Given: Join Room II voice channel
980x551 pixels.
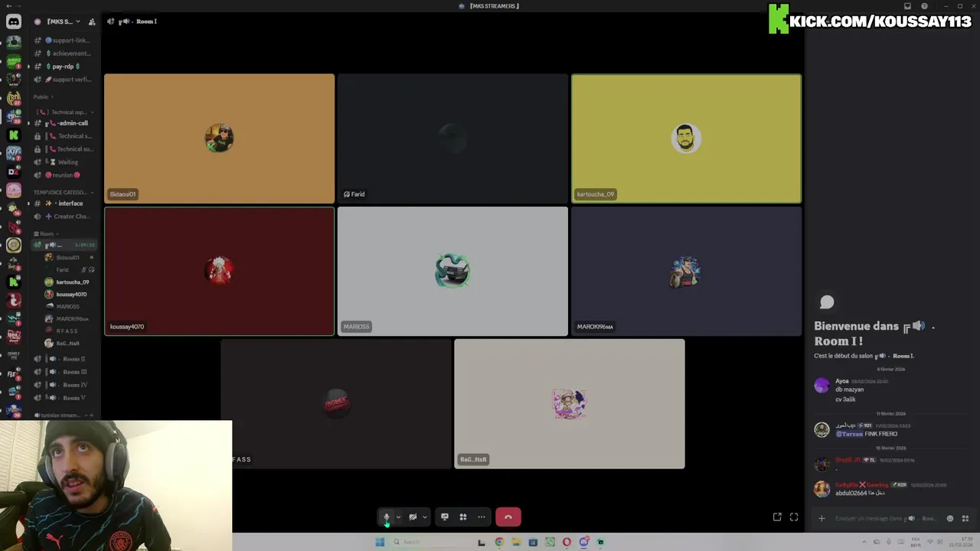Looking at the screenshot, I should tap(63, 359).
